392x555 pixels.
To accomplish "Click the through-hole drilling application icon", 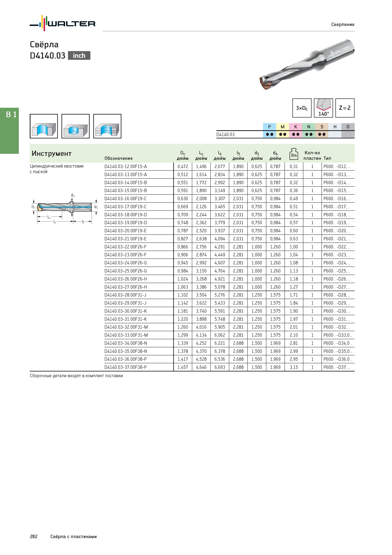I will [x=44, y=126].
